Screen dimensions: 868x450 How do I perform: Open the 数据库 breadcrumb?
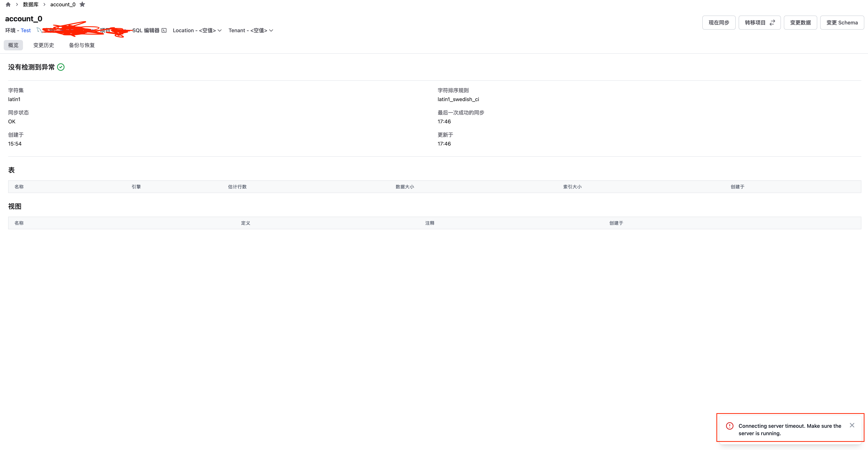coord(31,4)
